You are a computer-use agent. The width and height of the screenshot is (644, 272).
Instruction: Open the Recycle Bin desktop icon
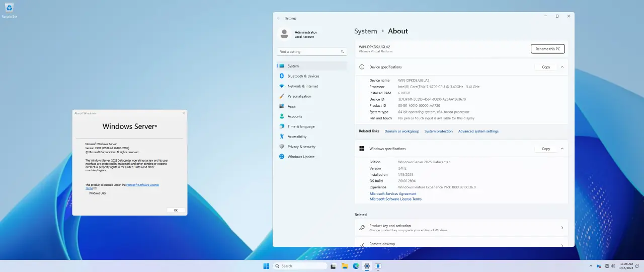[9, 10]
